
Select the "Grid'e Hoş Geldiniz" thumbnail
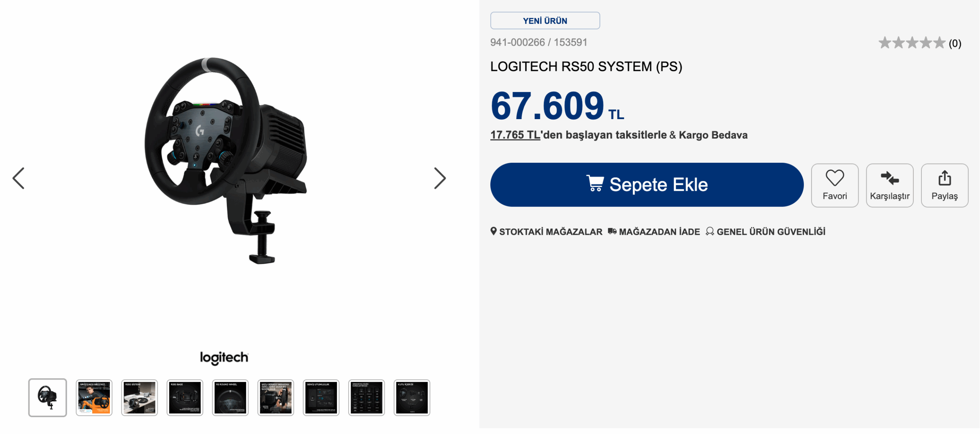click(x=94, y=398)
